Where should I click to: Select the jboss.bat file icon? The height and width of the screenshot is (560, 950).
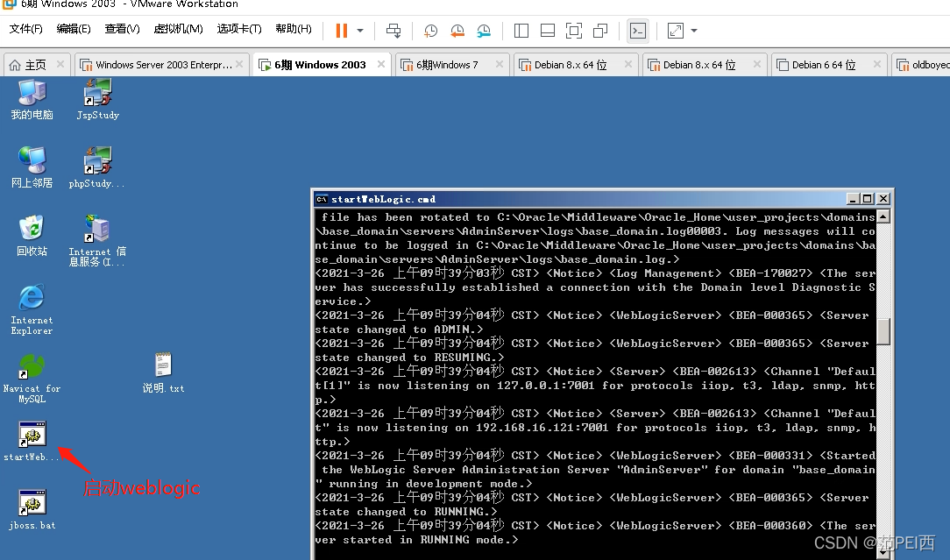pos(32,510)
